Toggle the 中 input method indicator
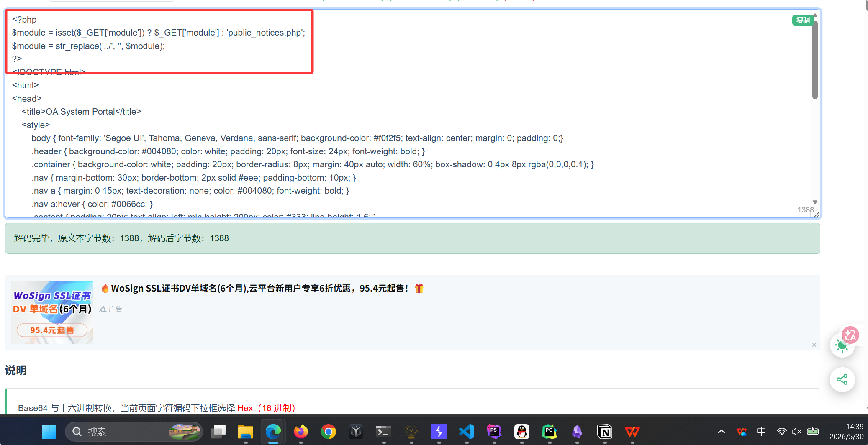This screenshot has height=445, width=868. coord(761,431)
